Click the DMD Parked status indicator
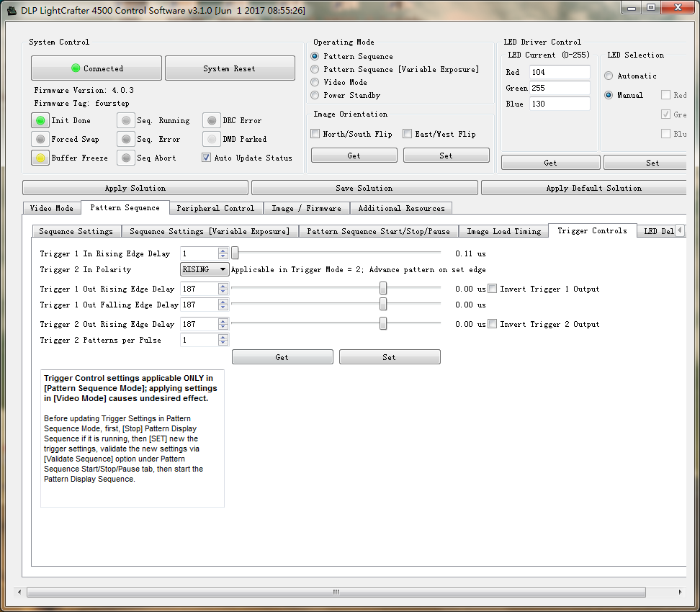Viewport: 700px width, 612px height. [212, 139]
